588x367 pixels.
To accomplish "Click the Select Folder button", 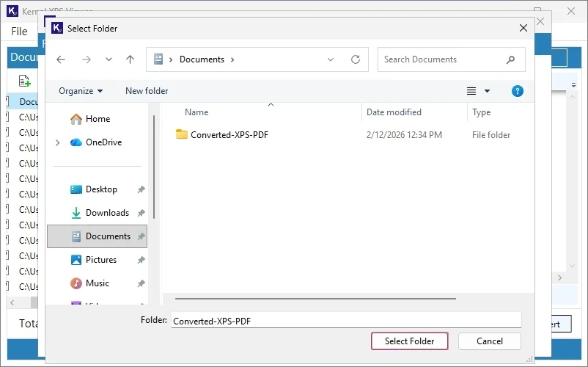I will pos(409,341).
